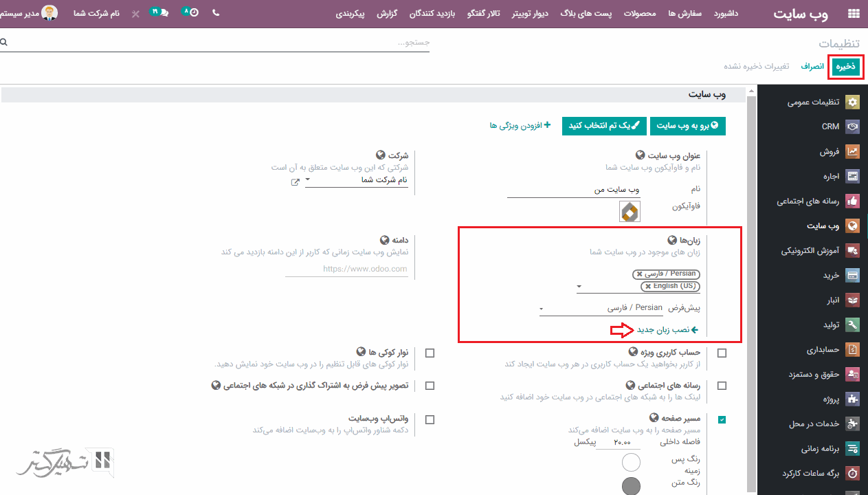This screenshot has height=495, width=868.
Task: Click the فاصله داخلی padding value field
Action: [619, 442]
